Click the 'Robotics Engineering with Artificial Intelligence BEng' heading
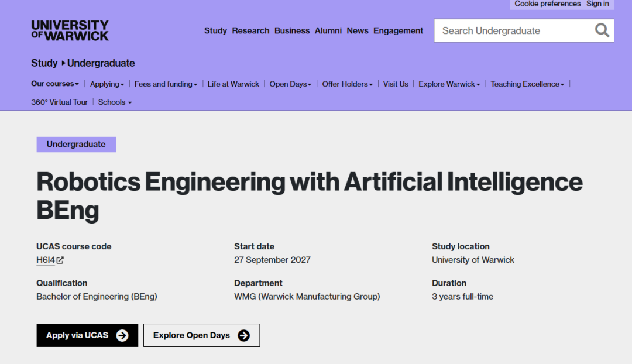 [310, 196]
